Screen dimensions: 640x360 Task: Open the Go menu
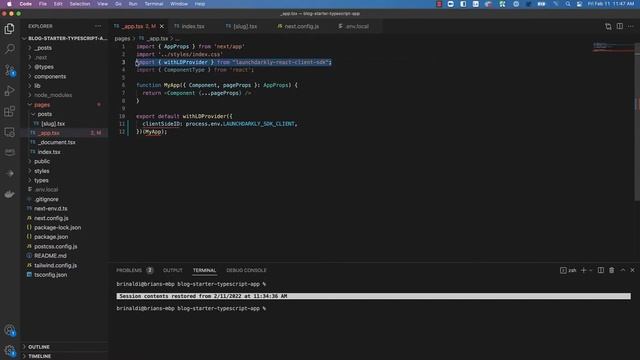point(118,4)
